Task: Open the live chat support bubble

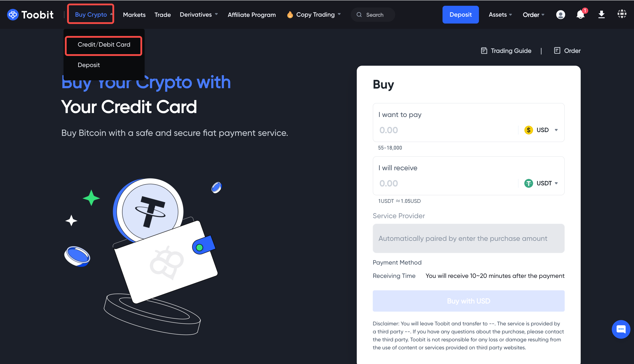Action: click(x=621, y=329)
